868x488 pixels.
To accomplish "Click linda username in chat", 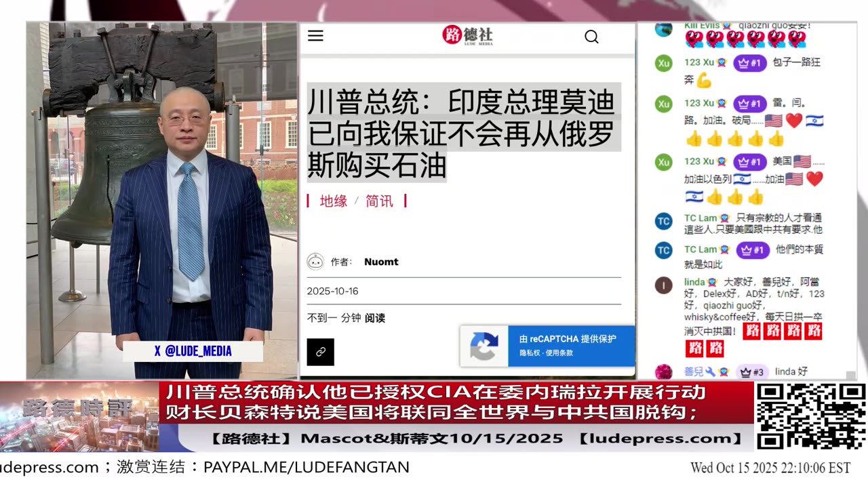I will tap(694, 282).
